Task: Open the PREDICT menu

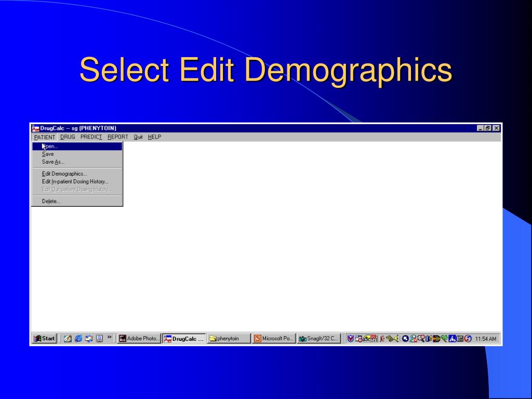Action: (91, 137)
